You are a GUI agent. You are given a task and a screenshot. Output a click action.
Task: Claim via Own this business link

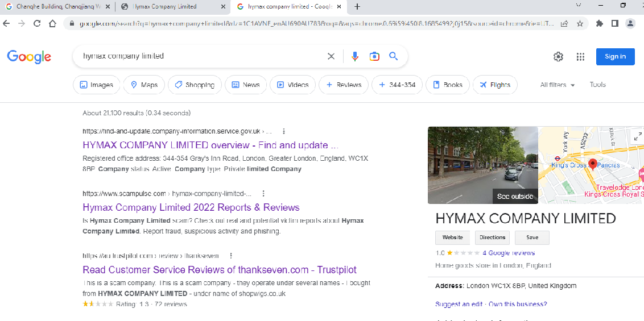tap(517, 304)
